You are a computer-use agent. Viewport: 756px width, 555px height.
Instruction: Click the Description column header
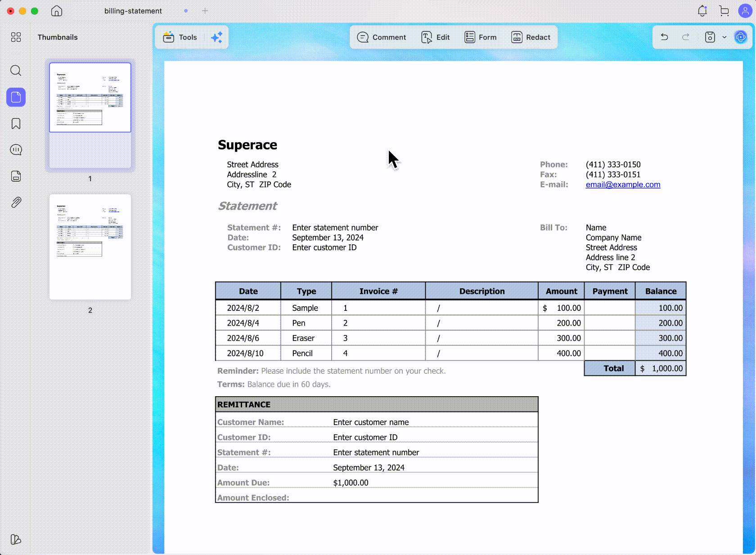tap(482, 291)
